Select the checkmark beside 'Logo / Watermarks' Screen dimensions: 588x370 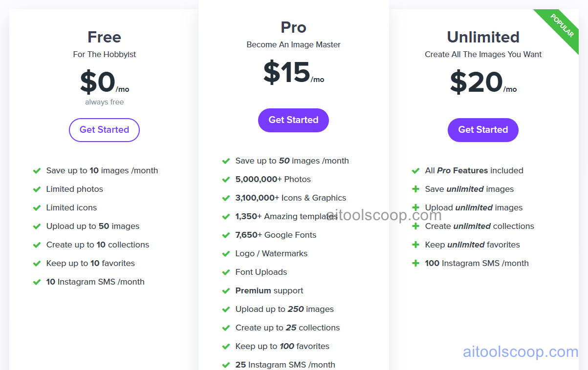[226, 253]
